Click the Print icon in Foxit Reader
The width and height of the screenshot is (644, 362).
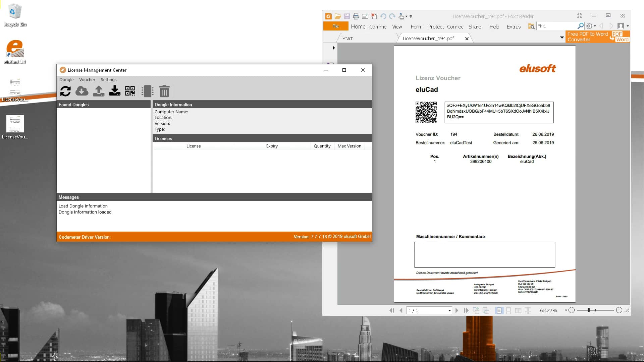tap(356, 16)
